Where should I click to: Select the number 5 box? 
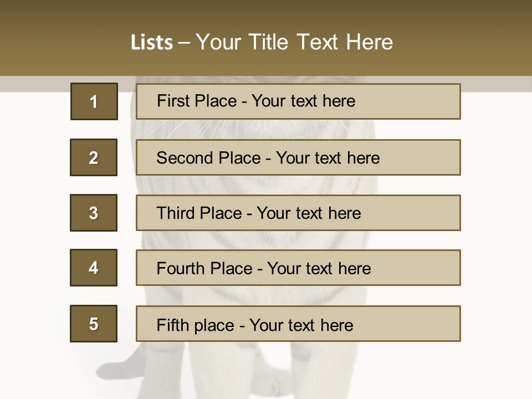point(94,324)
